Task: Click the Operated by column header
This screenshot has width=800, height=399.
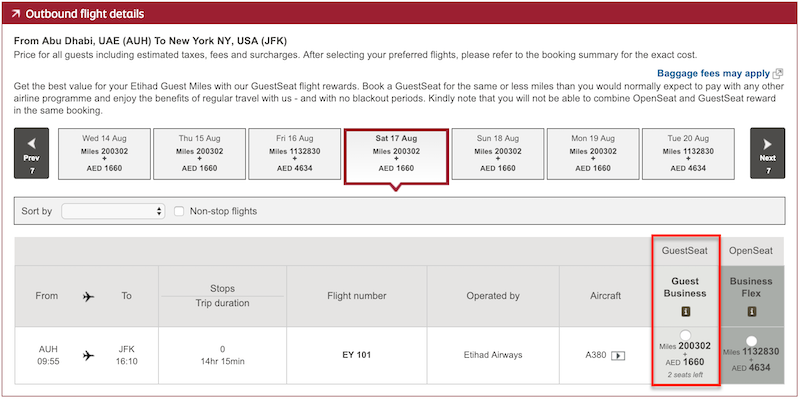Action: [493, 296]
